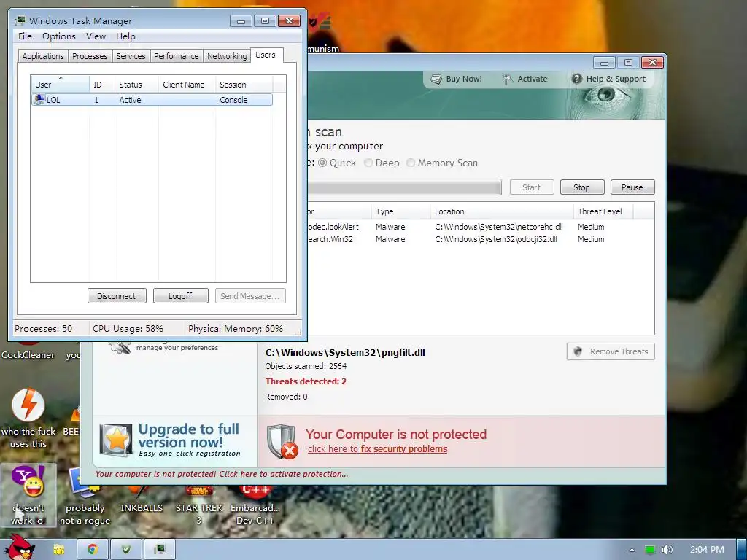Show hidden system tray icons
The image size is (747, 560).
[x=632, y=550]
